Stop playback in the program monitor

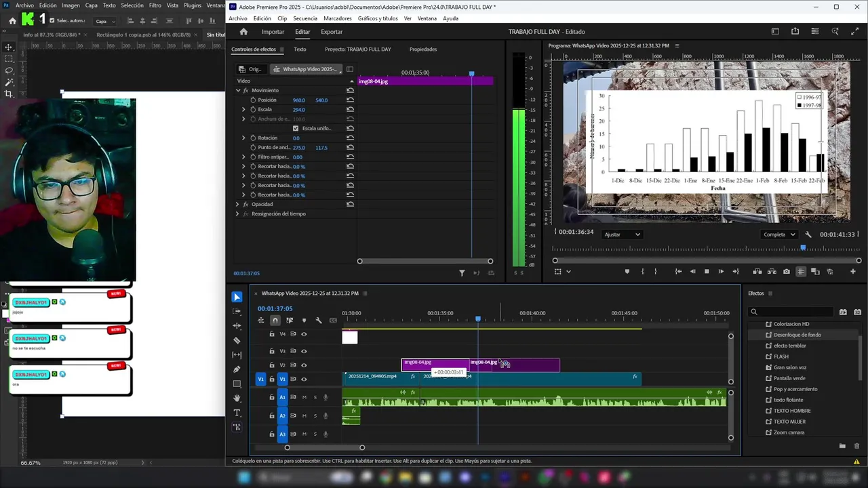pos(707,272)
